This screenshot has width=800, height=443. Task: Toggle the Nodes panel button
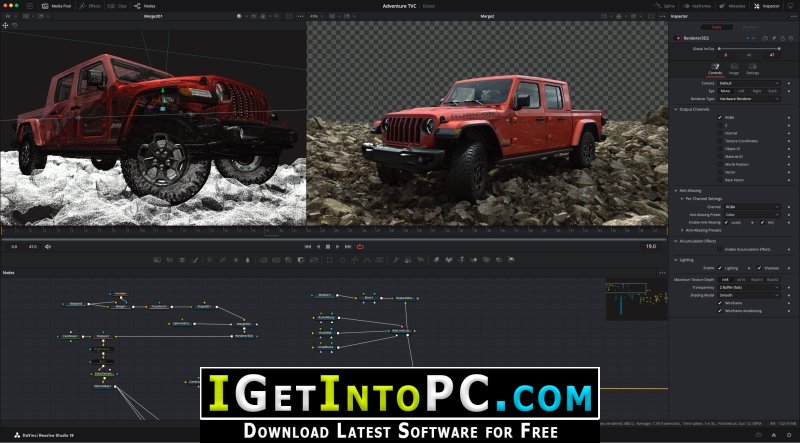145,6
